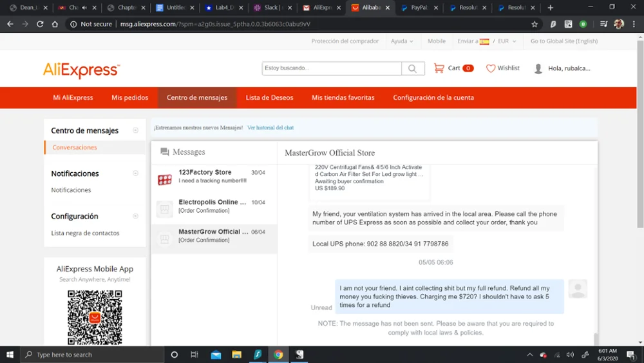The image size is (644, 363).
Task: Close the Alibaba browser tab
Action: point(388,8)
